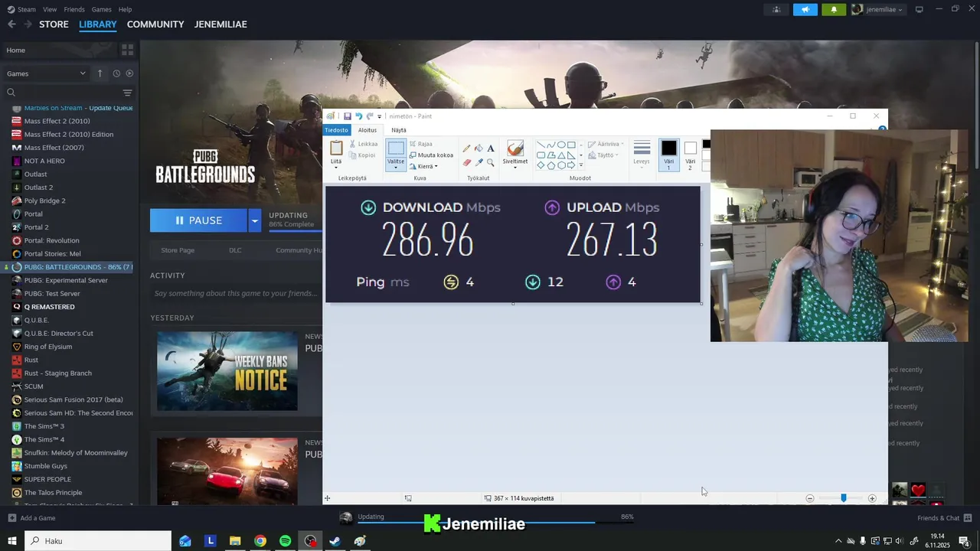Viewport: 980px width, 551px height.
Task: Click the Windows Haku search box
Action: pyautogui.click(x=98, y=541)
